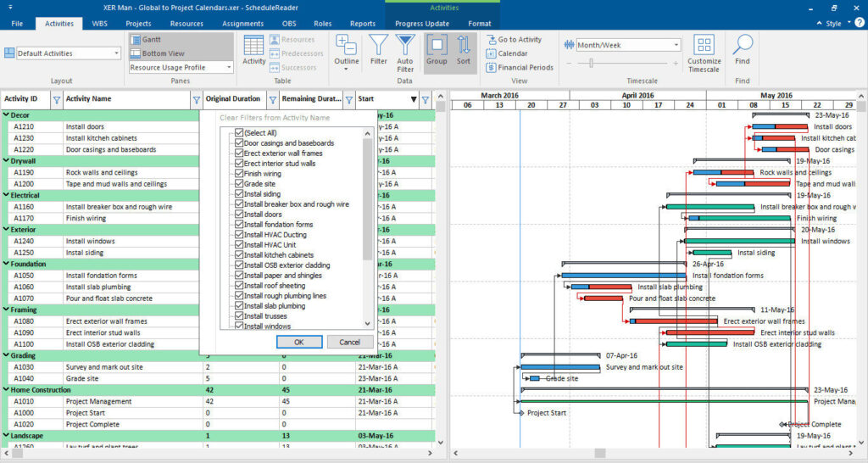Click the Group icon
The image size is (868, 463).
[x=437, y=44]
